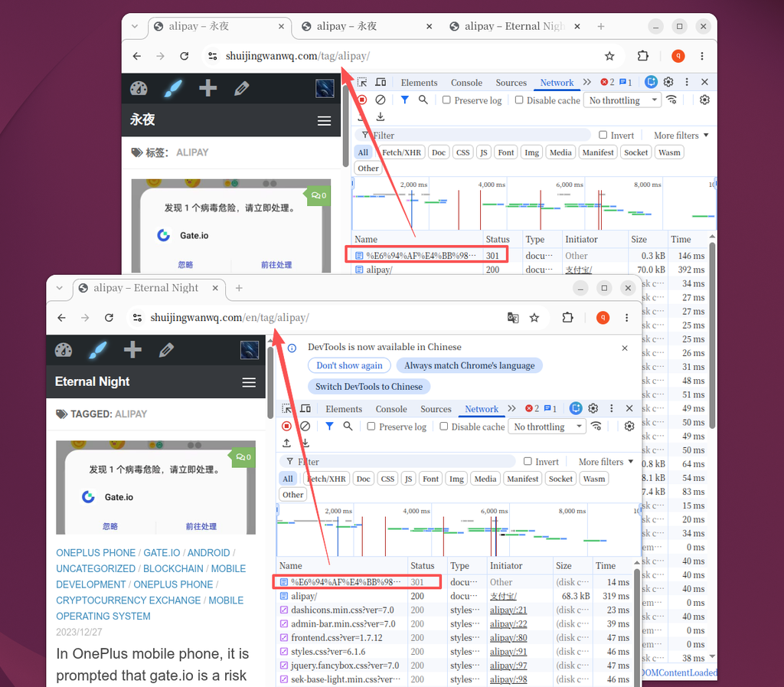Open the translate page icon in the front address bar

point(512,318)
